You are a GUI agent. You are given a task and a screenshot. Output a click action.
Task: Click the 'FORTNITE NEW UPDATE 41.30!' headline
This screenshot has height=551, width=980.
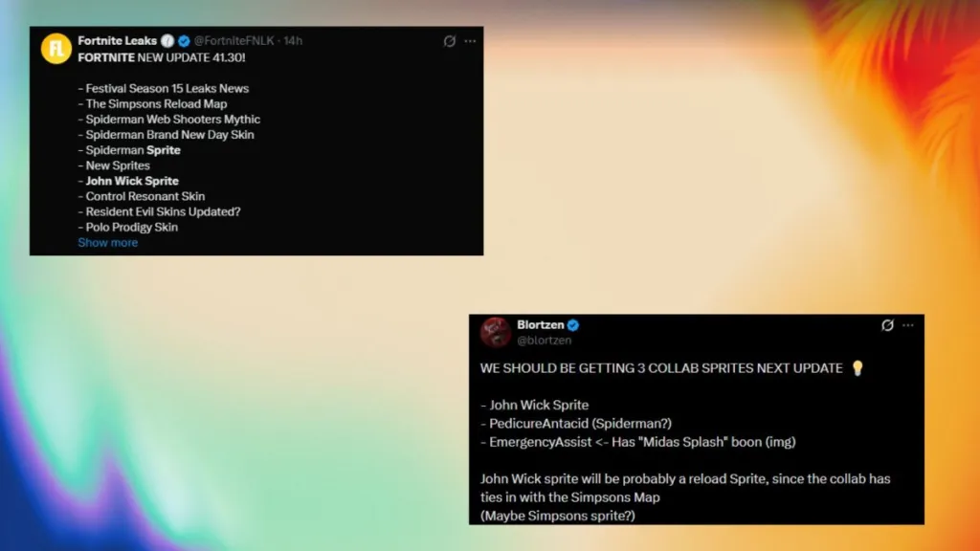162,57
